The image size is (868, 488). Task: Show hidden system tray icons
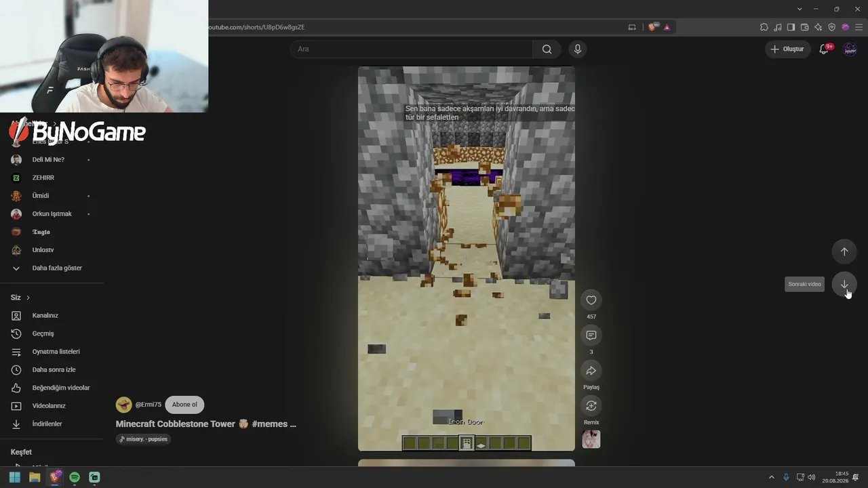[x=771, y=477]
